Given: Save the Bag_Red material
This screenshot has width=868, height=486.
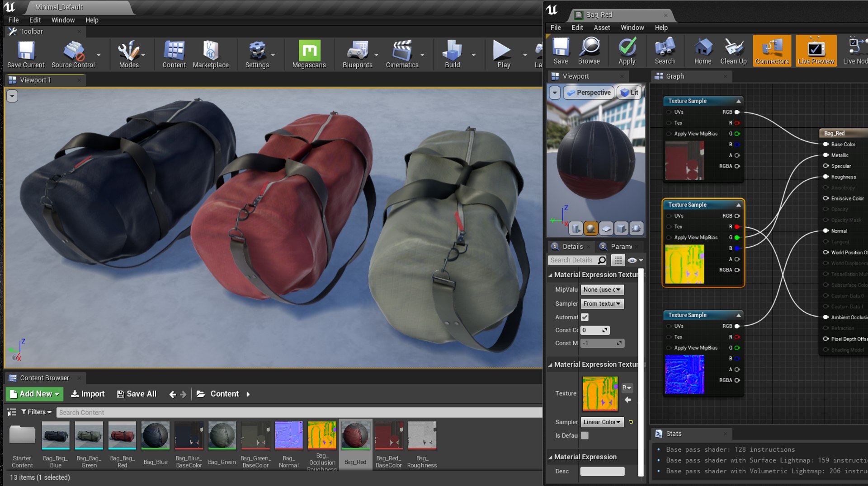Looking at the screenshot, I should point(561,51).
